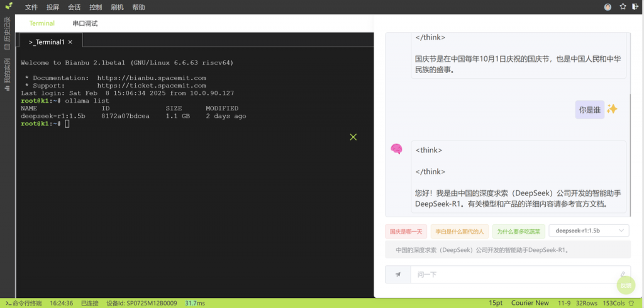This screenshot has width=644, height=308.
Task: Click the user avatar icon
Action: point(608,7)
